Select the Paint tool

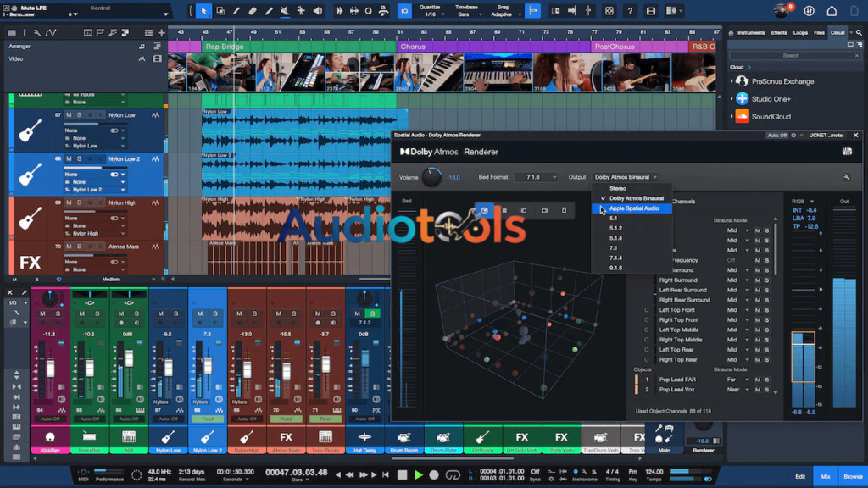[x=270, y=11]
